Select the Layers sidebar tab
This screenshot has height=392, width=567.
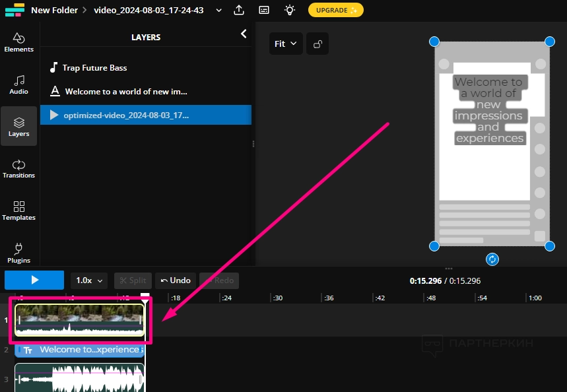point(18,127)
